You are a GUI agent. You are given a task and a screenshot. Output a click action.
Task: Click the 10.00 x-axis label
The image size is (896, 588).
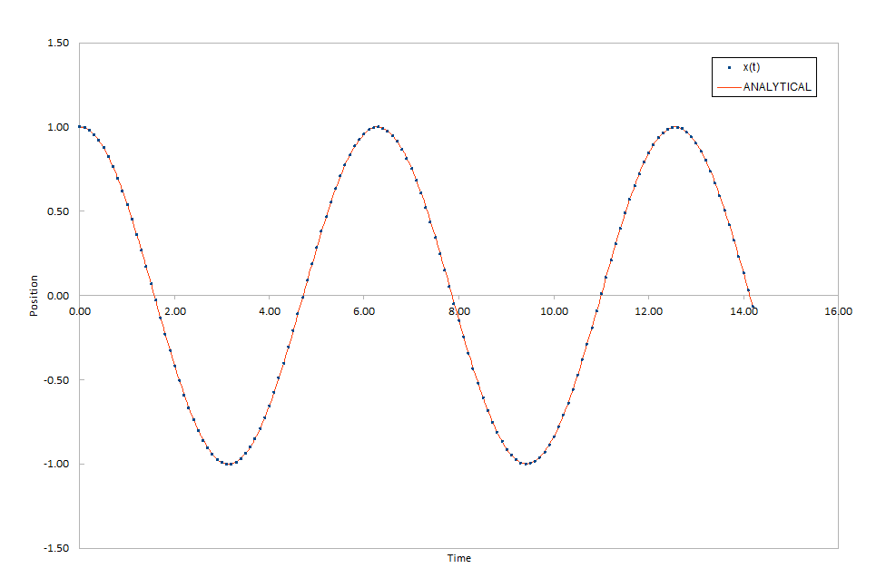coord(555,311)
